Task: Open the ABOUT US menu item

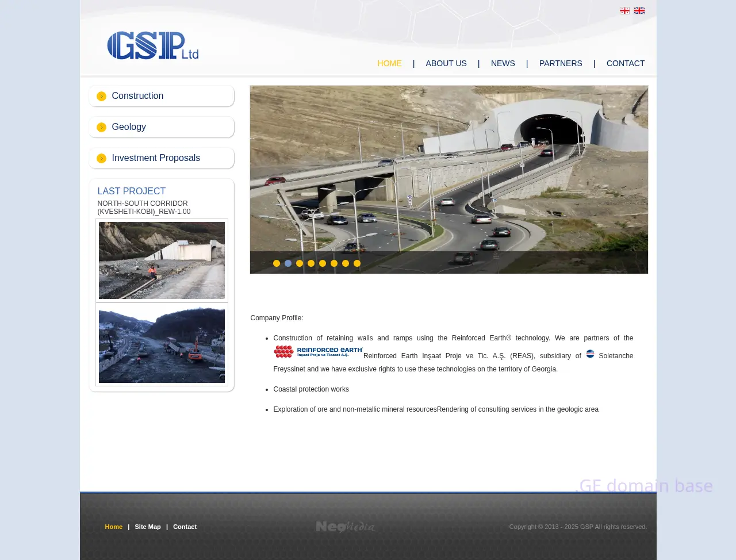Action: point(446,63)
